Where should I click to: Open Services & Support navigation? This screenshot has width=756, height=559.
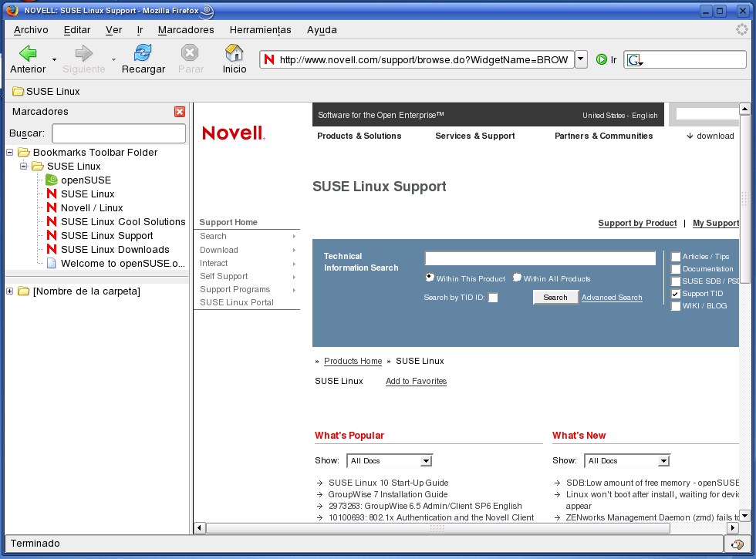tap(475, 136)
